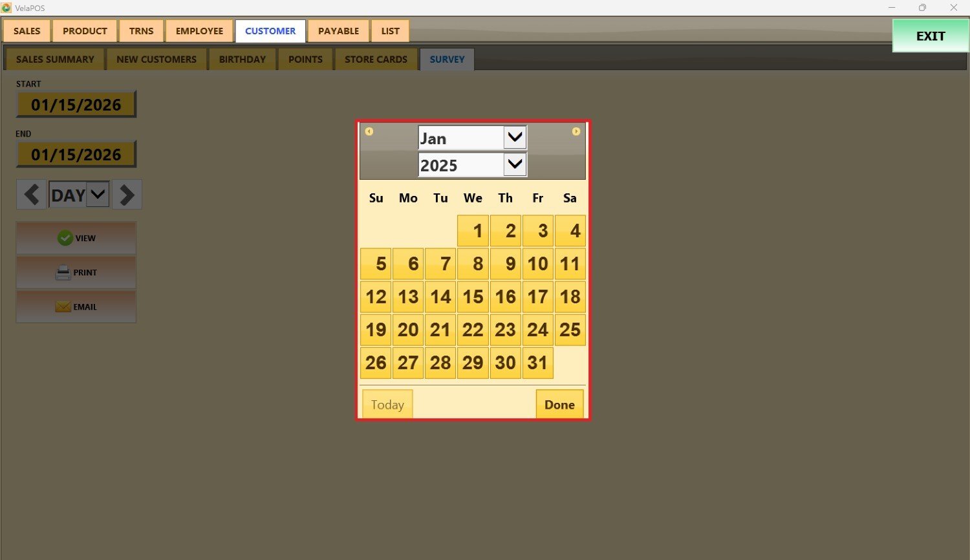
Task: Click the green EXIT button
Action: [x=930, y=36]
